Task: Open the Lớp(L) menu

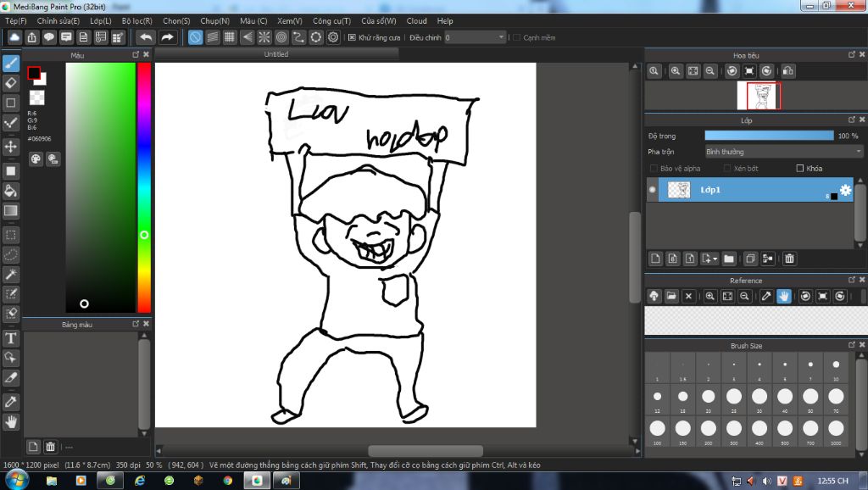Action: [101, 21]
